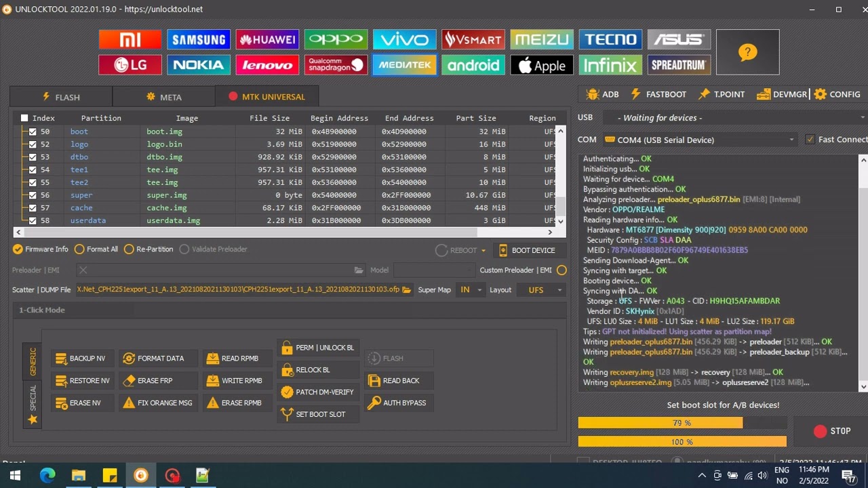Browse for scatter file with folder icon
Screen dimensions: 868x488
[407, 289]
